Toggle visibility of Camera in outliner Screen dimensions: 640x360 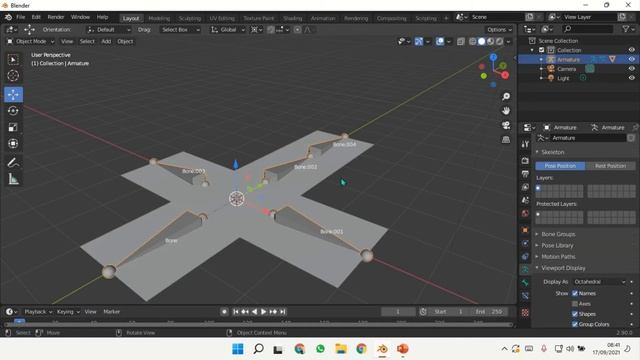coord(631,69)
